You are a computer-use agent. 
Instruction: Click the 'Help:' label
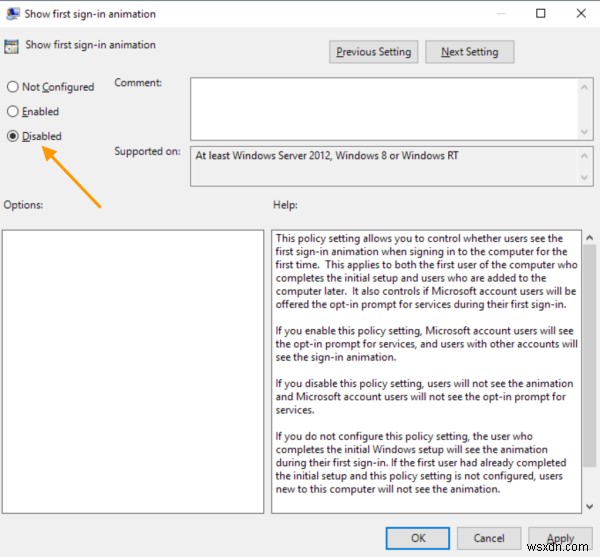[x=285, y=205]
